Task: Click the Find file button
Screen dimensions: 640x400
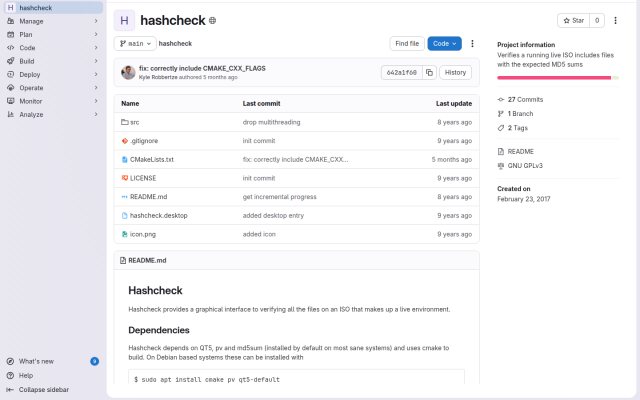Action: [407, 44]
